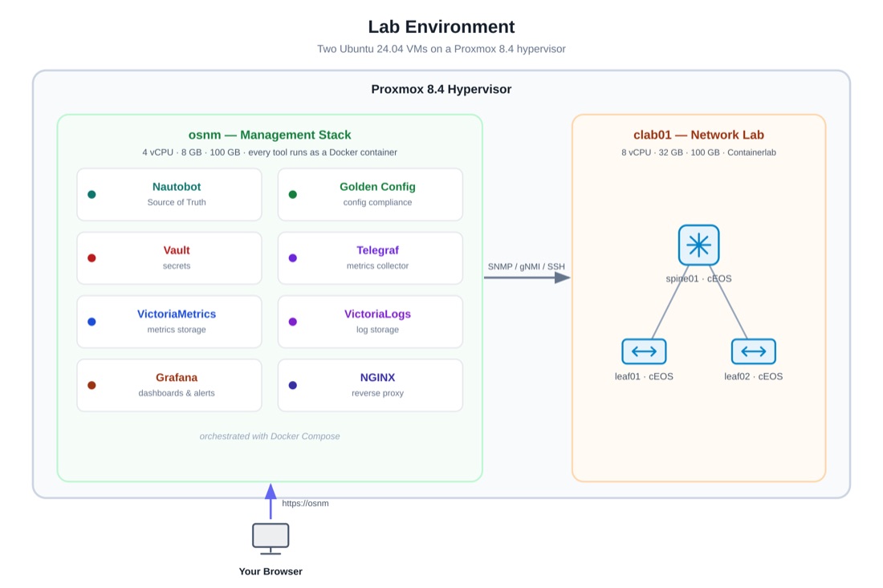
Task: Open the Grafana dashboards & alerts card
Action: coord(169,385)
